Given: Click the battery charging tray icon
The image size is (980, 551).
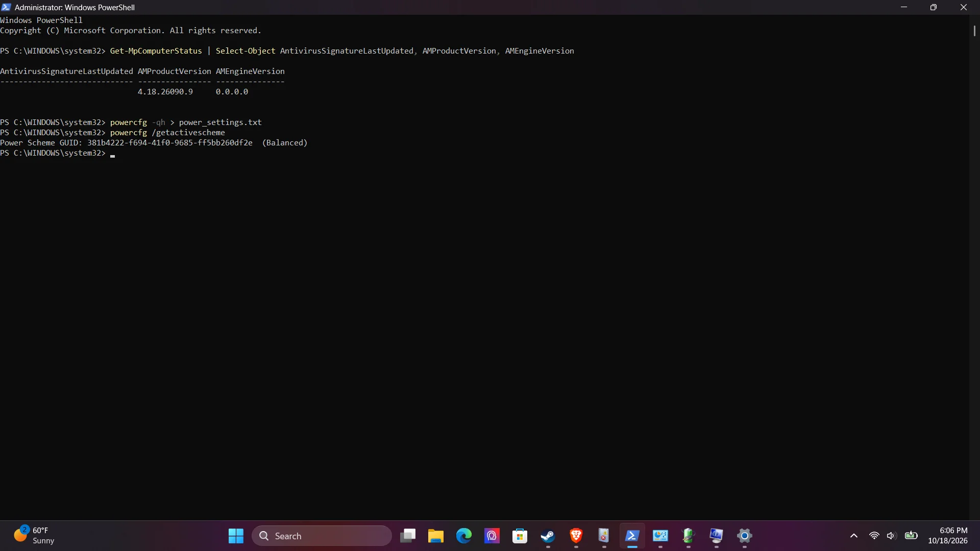Looking at the screenshot, I should pyautogui.click(x=911, y=536).
